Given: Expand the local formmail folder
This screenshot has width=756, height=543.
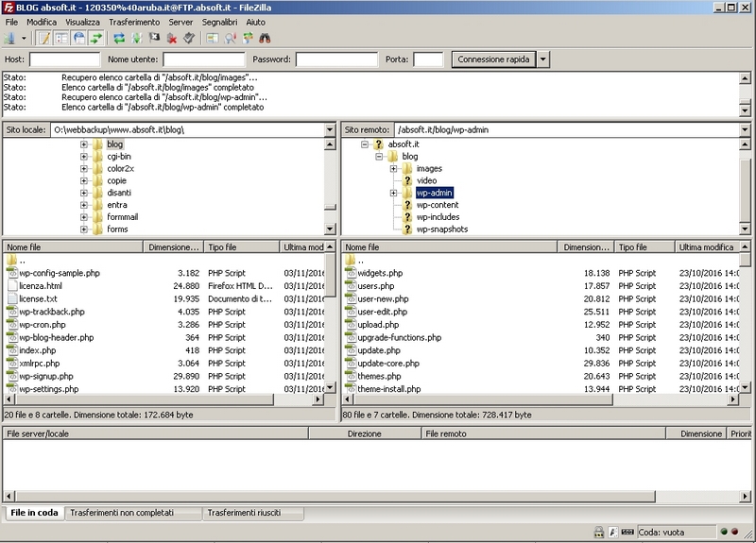Looking at the screenshot, I should point(84,217).
